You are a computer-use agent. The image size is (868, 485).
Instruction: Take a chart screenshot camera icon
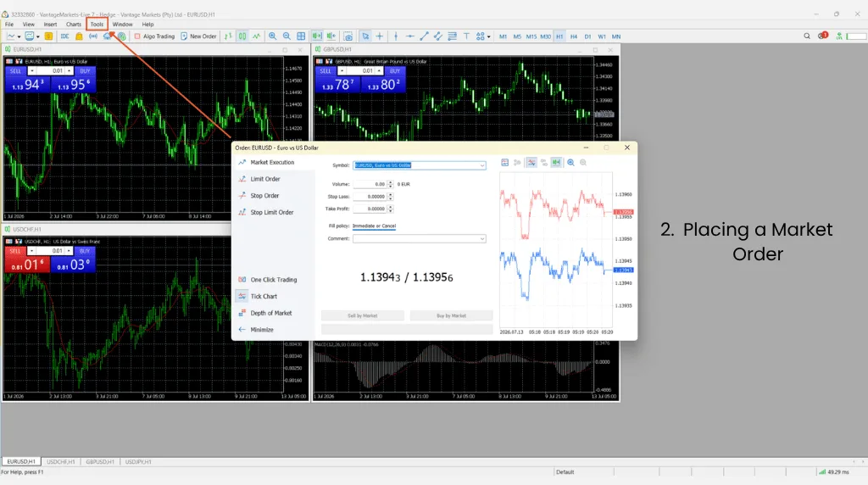[348, 36]
